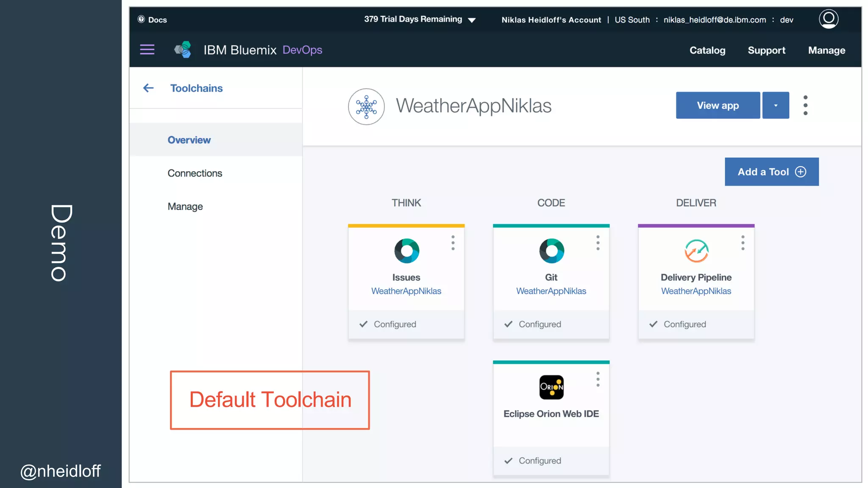The image size is (868, 488).
Task: Click the Git tool icon
Action: [x=551, y=251]
